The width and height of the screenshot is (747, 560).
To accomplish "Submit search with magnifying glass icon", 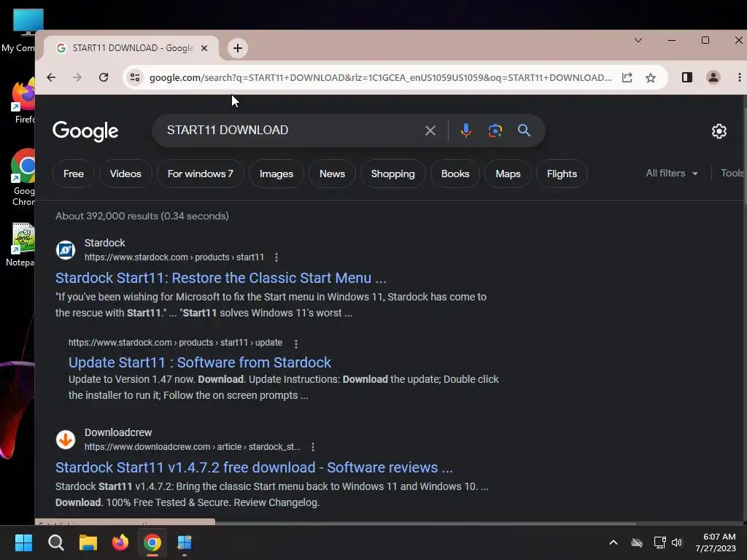I will (524, 131).
